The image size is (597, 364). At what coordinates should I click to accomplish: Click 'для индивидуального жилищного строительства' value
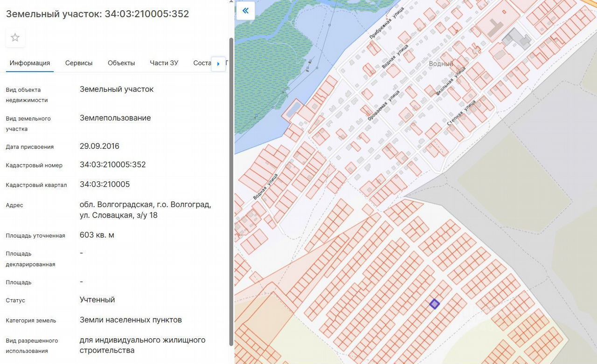click(143, 345)
